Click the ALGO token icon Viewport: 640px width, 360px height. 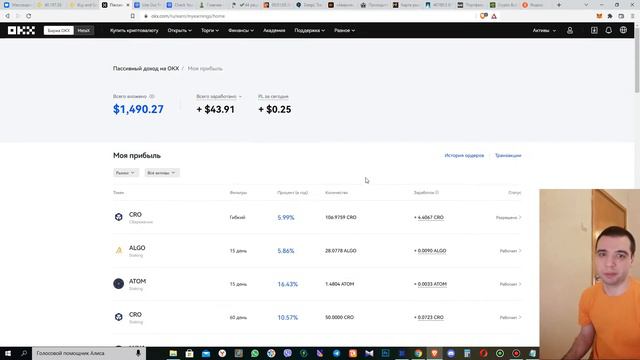click(x=118, y=250)
